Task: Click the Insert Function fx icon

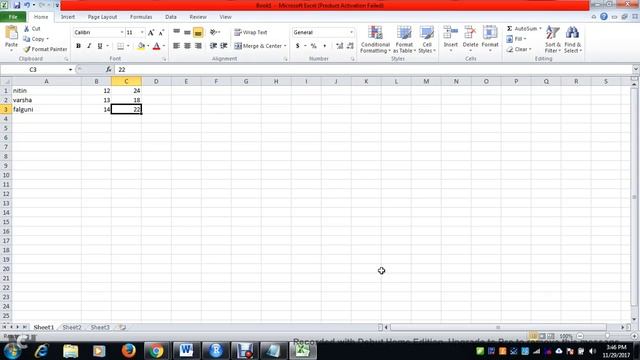Action: click(109, 70)
